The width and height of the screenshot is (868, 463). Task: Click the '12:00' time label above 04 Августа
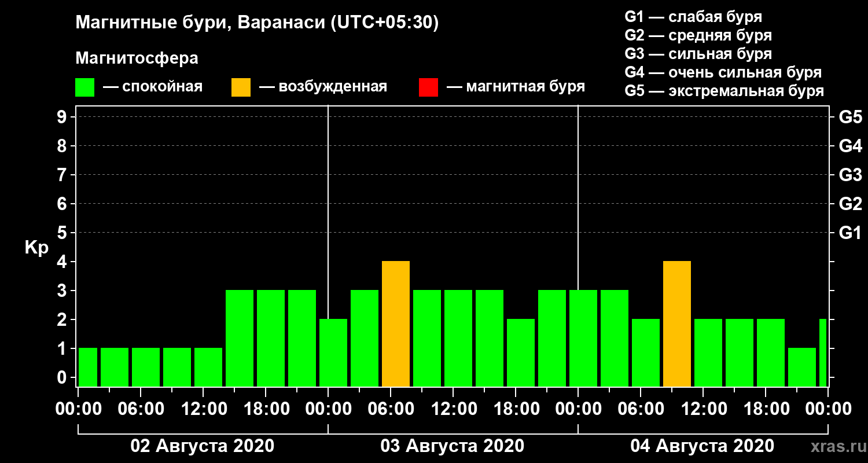(x=703, y=409)
